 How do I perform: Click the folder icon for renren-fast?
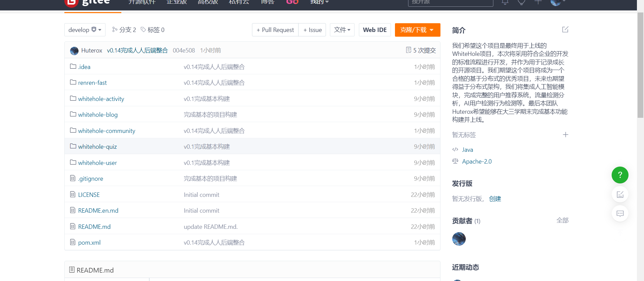(73, 82)
